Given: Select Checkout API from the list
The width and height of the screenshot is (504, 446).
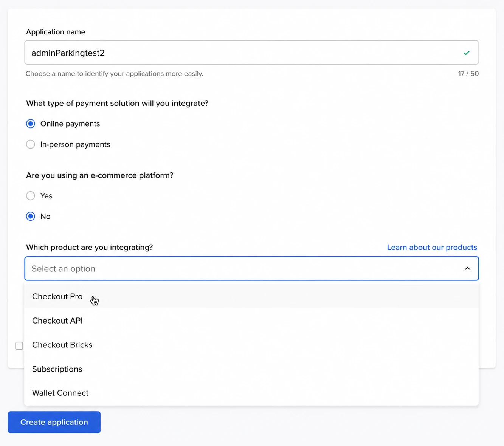Looking at the screenshot, I should coord(251,321).
